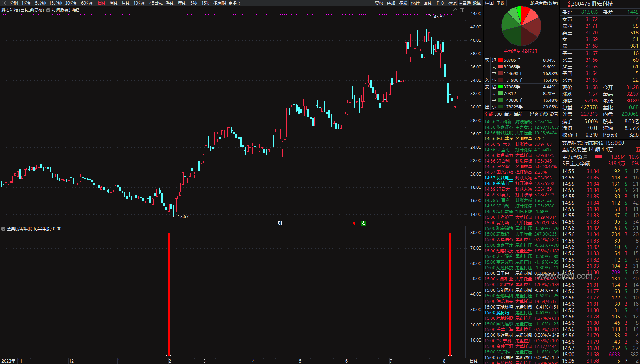Select the 1分钟 period
Screen dimensions: 640x364
pyautogui.click(x=27, y=3)
